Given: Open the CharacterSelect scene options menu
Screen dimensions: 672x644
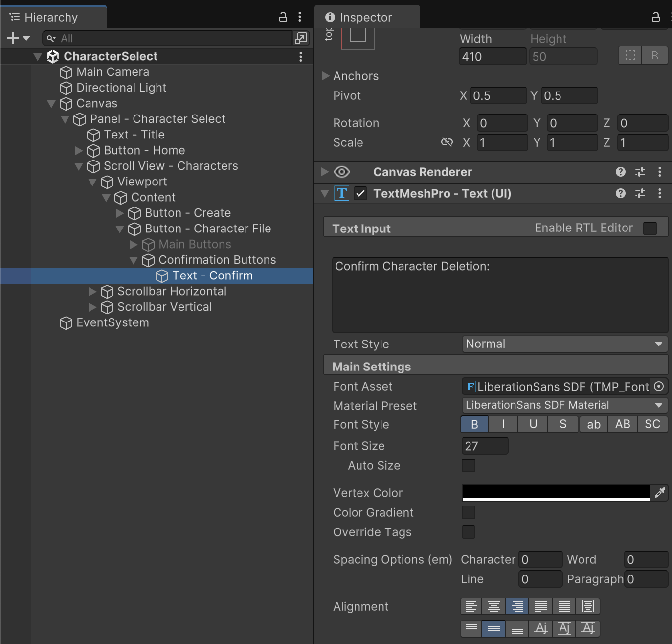Looking at the screenshot, I should (301, 57).
